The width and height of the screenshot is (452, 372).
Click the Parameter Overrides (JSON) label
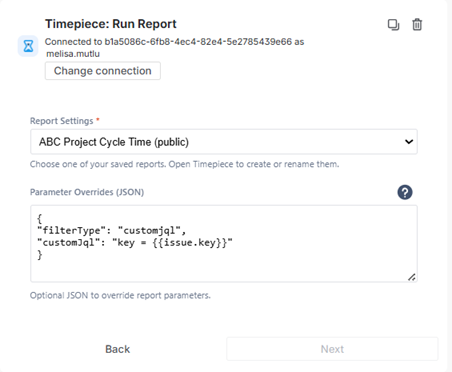pos(87,192)
